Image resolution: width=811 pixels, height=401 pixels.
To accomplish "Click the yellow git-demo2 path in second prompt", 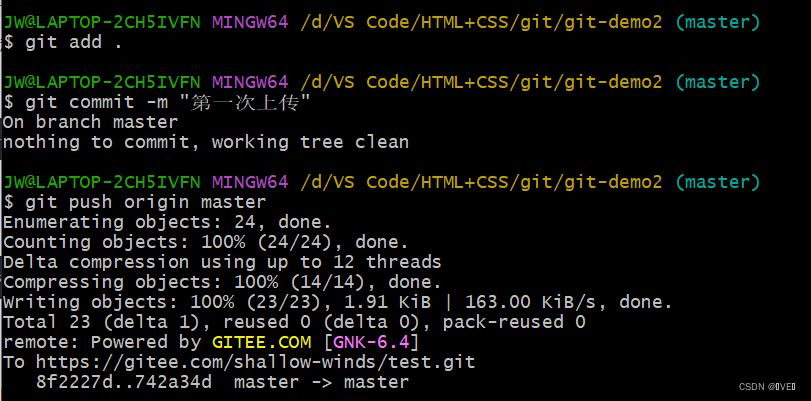I will click(613, 82).
